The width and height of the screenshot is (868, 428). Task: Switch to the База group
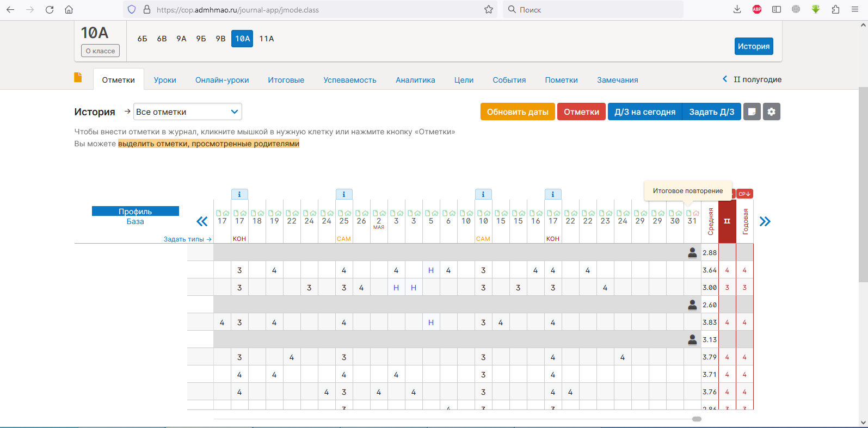click(135, 221)
